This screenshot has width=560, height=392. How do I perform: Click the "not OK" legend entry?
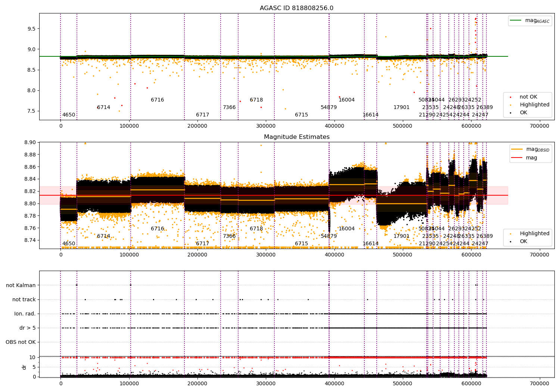(528, 97)
